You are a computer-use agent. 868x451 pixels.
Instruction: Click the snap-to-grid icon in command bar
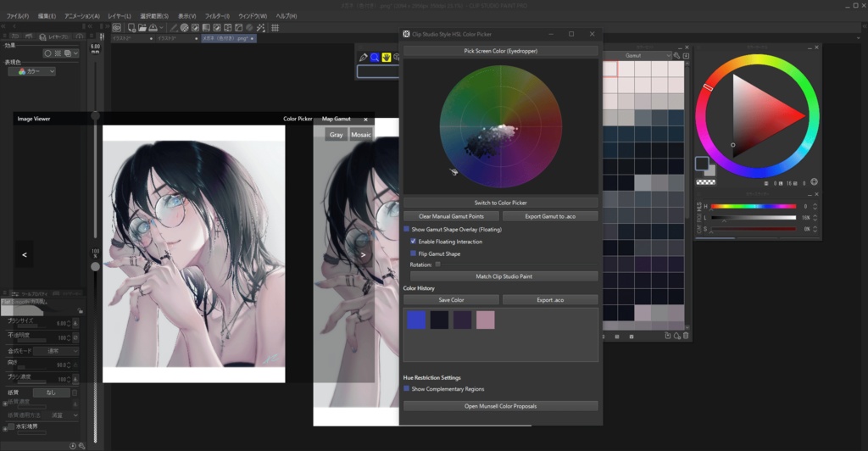275,28
